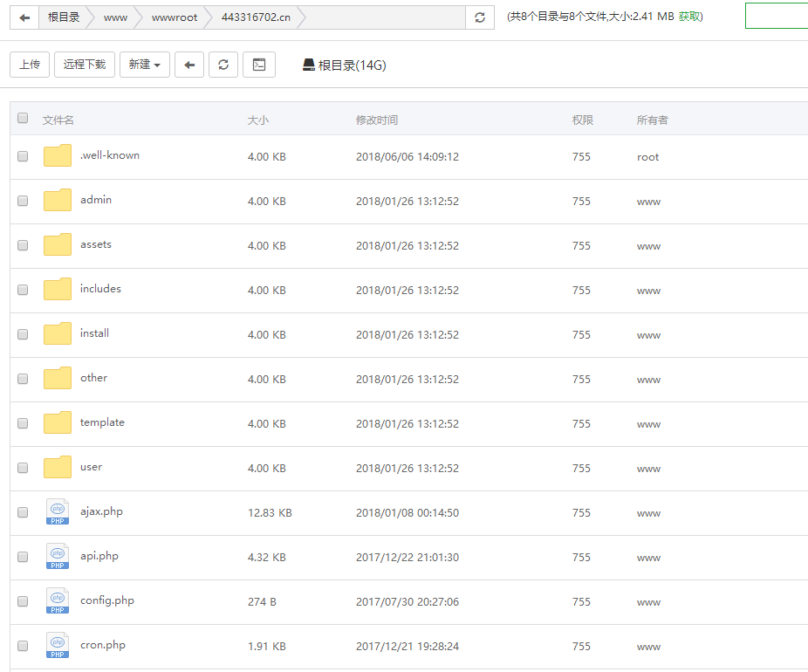Navigate to wwwroot in the breadcrumb path

coord(175,17)
